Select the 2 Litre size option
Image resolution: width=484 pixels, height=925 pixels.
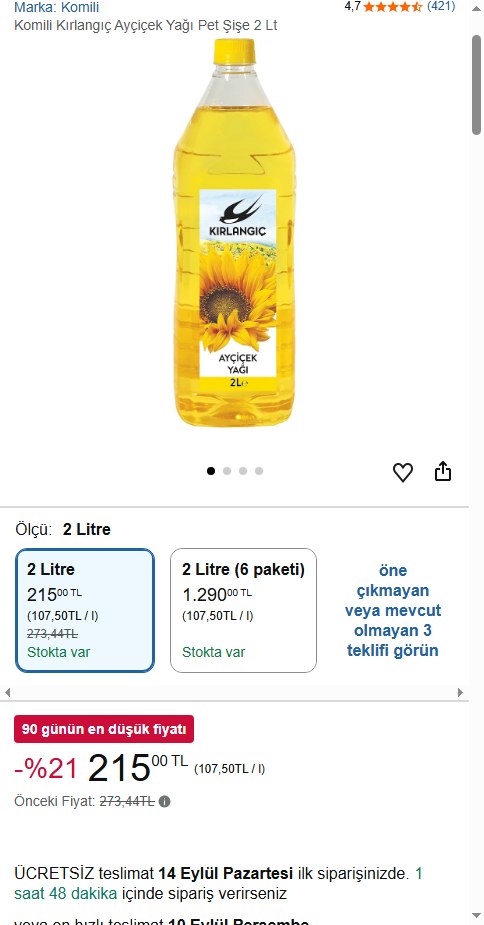85,611
